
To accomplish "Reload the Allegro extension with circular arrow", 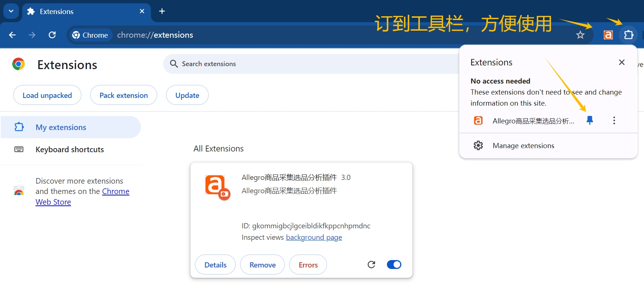I will [371, 265].
